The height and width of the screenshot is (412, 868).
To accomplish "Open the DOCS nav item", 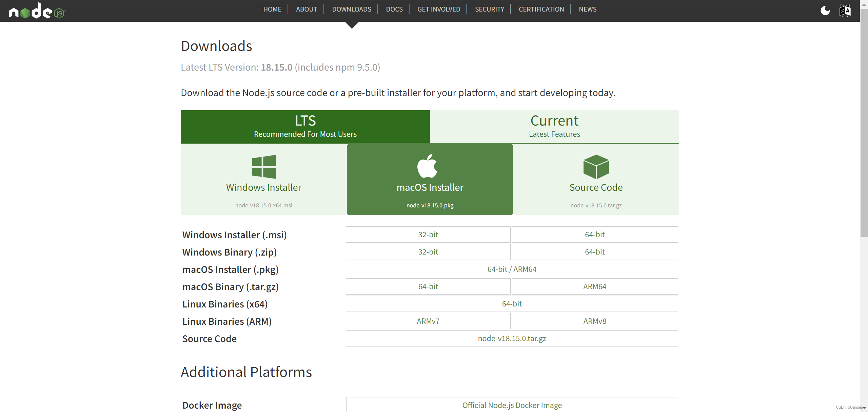I will [x=394, y=9].
